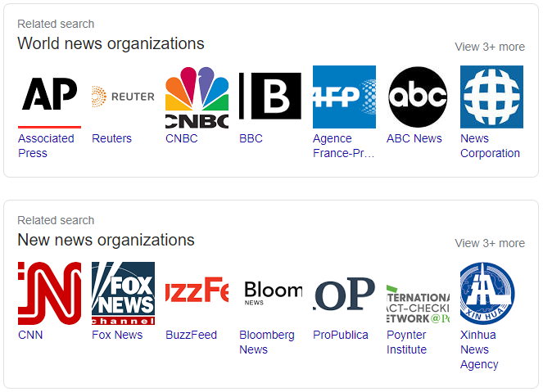
Task: Click the abc circular logo
Action: point(418,97)
